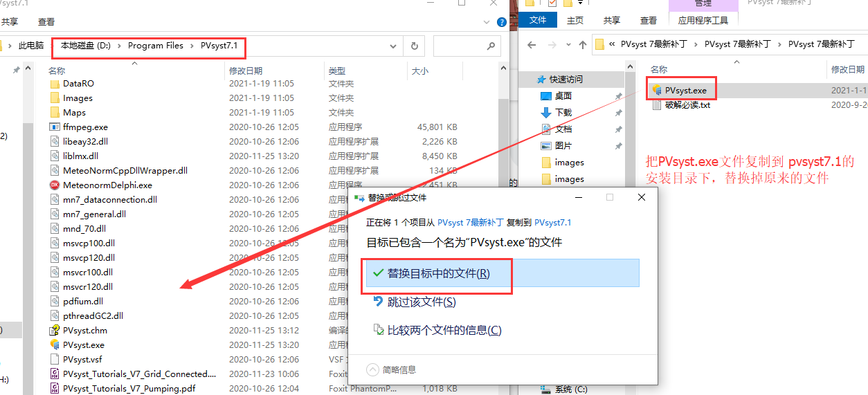Open the 查看 tab in left window
This screenshot has width=868, height=395.
[x=46, y=22]
